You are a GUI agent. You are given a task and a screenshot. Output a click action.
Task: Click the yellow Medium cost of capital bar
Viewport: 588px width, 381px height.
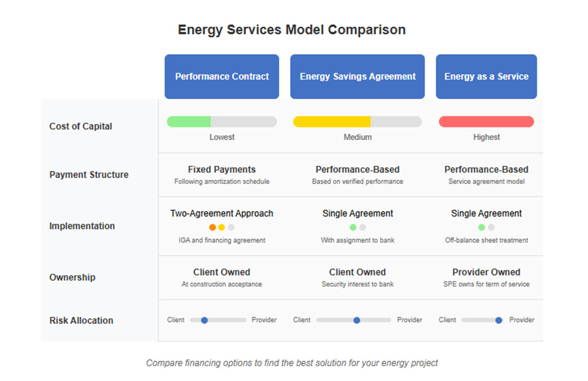pyautogui.click(x=332, y=122)
